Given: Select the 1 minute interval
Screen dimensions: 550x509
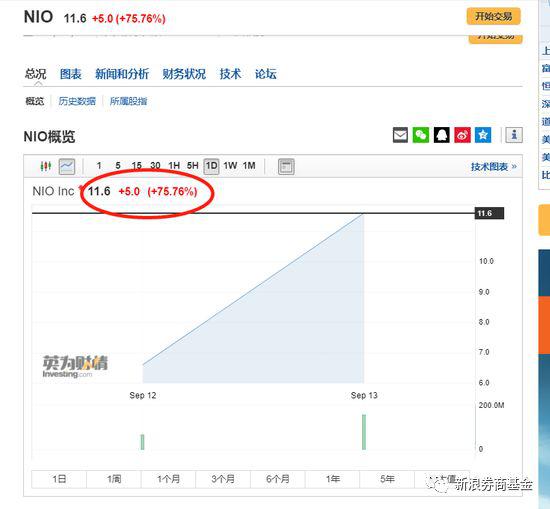Looking at the screenshot, I should pyautogui.click(x=99, y=166).
